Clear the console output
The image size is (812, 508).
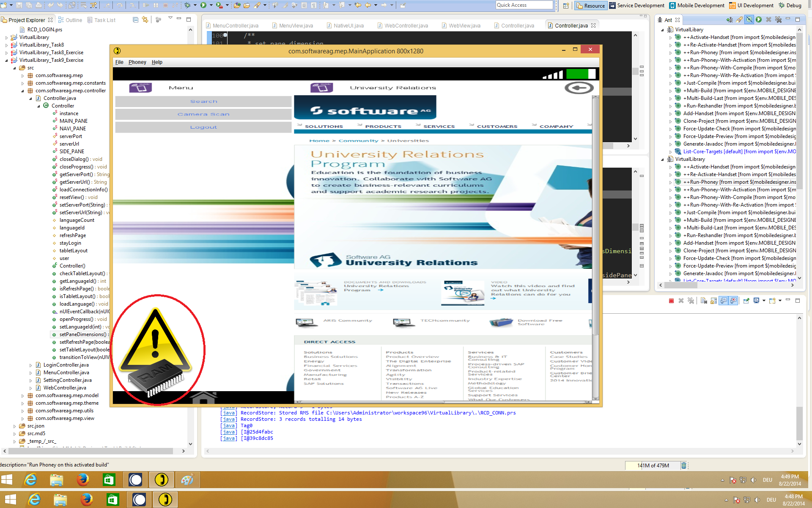point(704,301)
